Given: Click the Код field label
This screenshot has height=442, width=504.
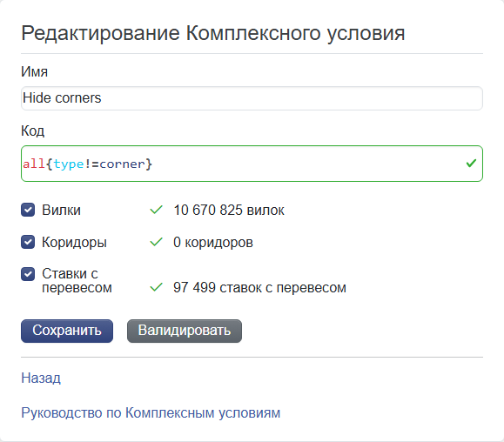Looking at the screenshot, I should (x=33, y=131).
